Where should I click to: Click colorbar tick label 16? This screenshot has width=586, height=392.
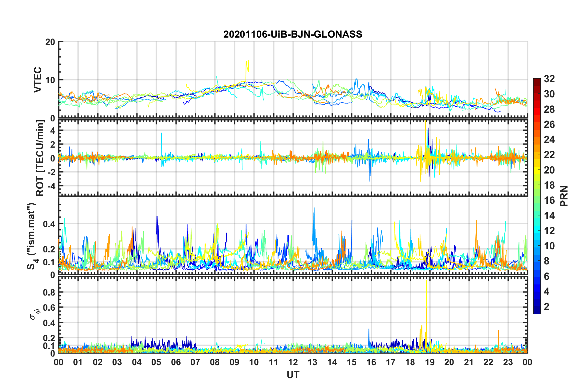coord(549,200)
